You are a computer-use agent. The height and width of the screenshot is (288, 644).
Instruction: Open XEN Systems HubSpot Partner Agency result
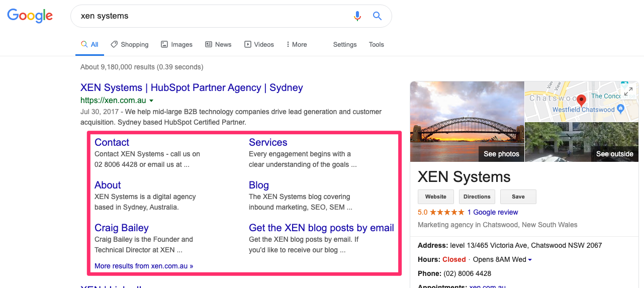[192, 87]
